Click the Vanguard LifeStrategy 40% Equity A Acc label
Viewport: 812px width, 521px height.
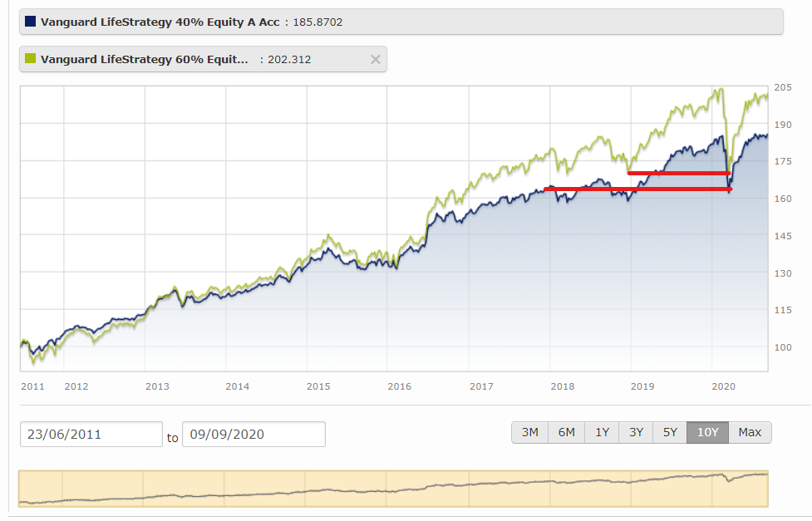(160, 22)
